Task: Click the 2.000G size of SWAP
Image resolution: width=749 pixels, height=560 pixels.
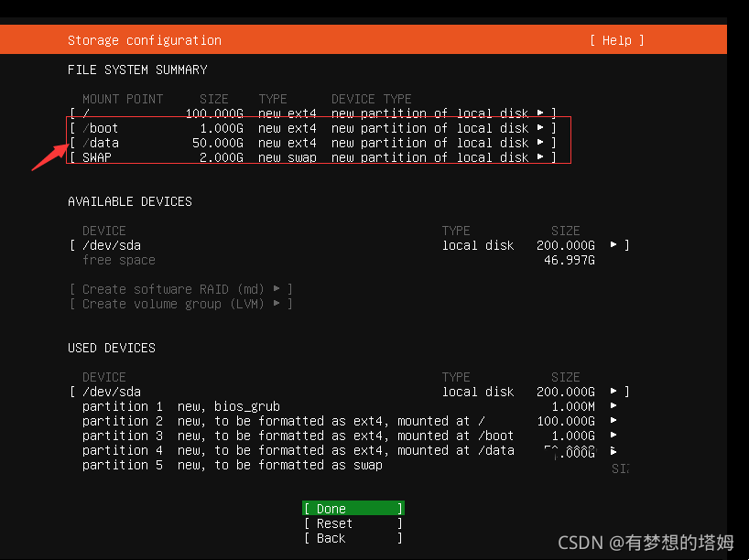Action: tap(222, 157)
